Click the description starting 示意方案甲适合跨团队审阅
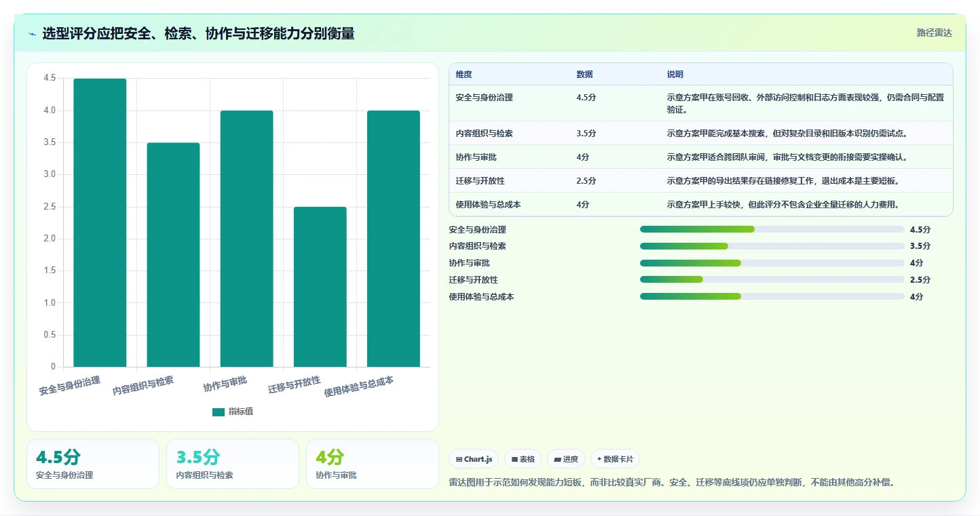The width and height of the screenshot is (980, 516). 787,157
